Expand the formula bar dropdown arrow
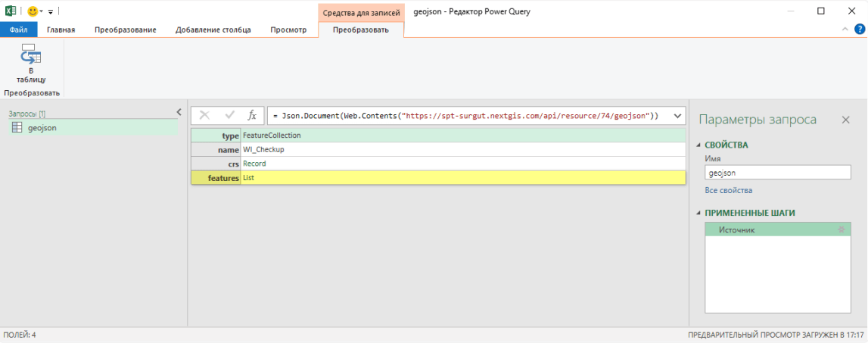868x343 pixels. tap(677, 116)
